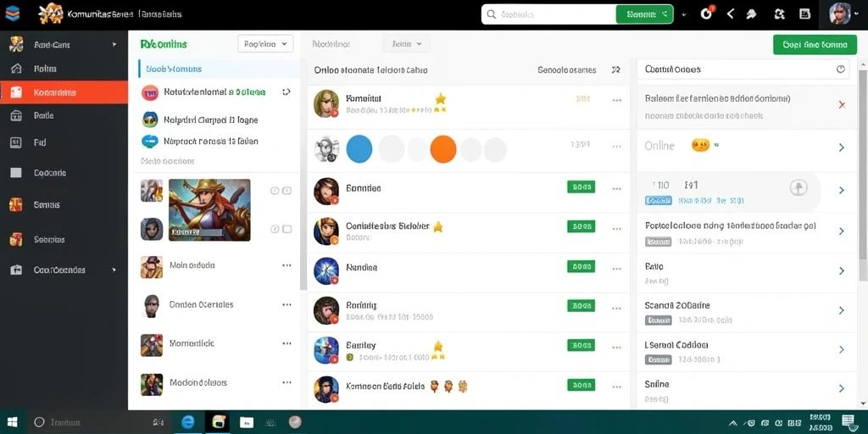Click the clock icon in the right panel search box

tap(840, 70)
